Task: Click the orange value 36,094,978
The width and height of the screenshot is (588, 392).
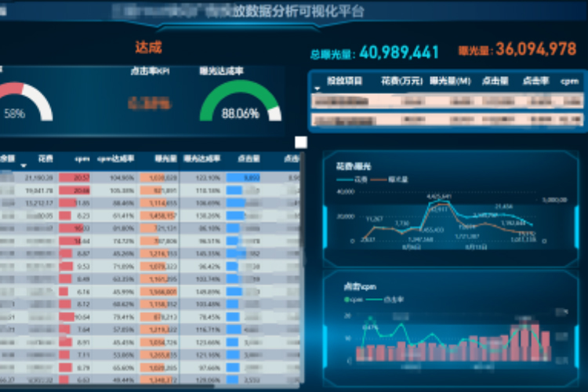Action: pyautogui.click(x=536, y=49)
